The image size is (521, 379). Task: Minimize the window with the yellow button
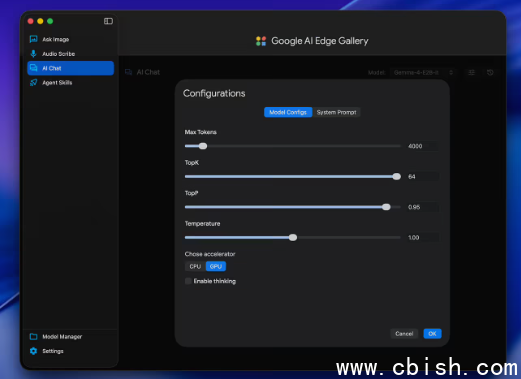coord(40,21)
